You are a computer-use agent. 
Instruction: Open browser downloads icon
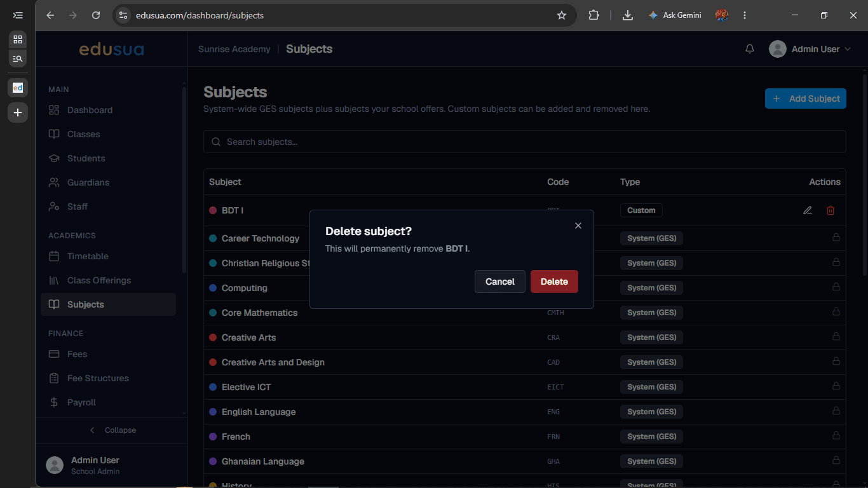pos(628,15)
